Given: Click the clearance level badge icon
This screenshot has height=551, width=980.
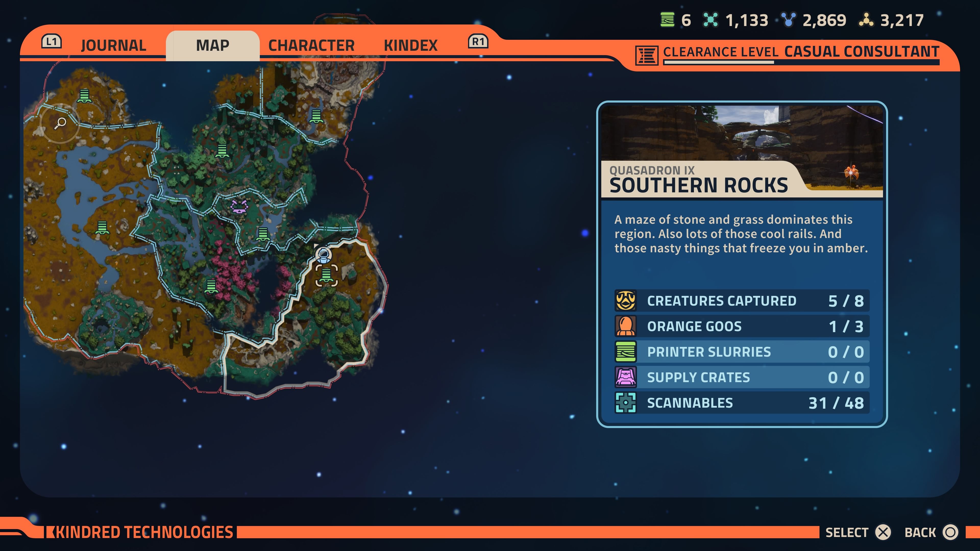Looking at the screenshot, I should pos(647,56).
